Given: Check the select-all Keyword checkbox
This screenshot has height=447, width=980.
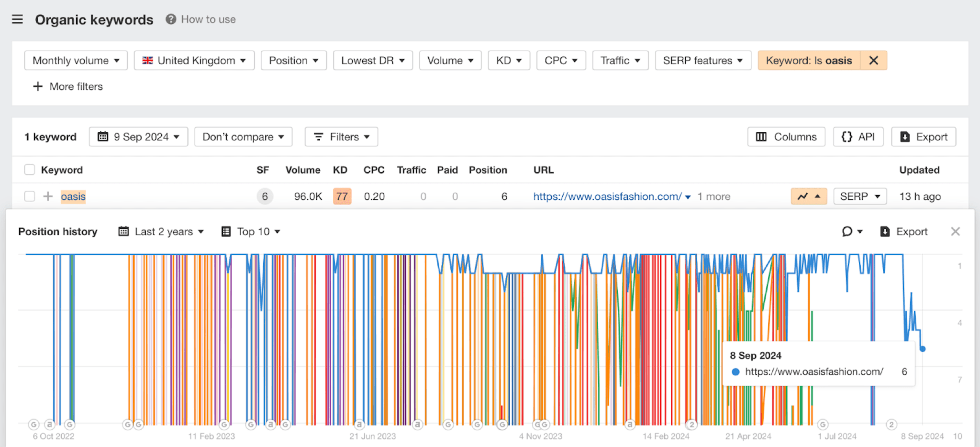Looking at the screenshot, I should tap(29, 170).
